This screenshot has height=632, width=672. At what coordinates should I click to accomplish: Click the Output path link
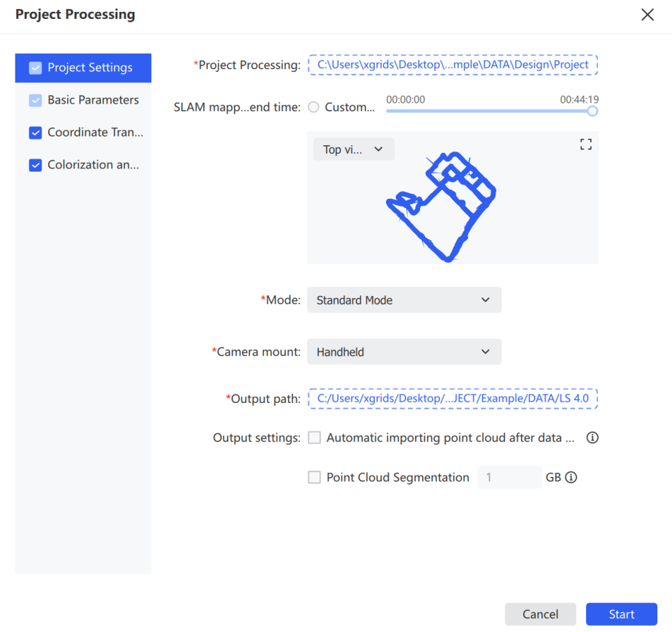click(x=453, y=399)
